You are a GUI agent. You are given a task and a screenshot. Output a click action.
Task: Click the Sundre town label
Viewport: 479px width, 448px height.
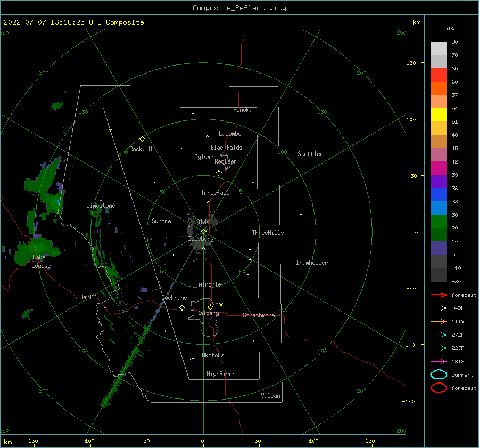point(161,221)
